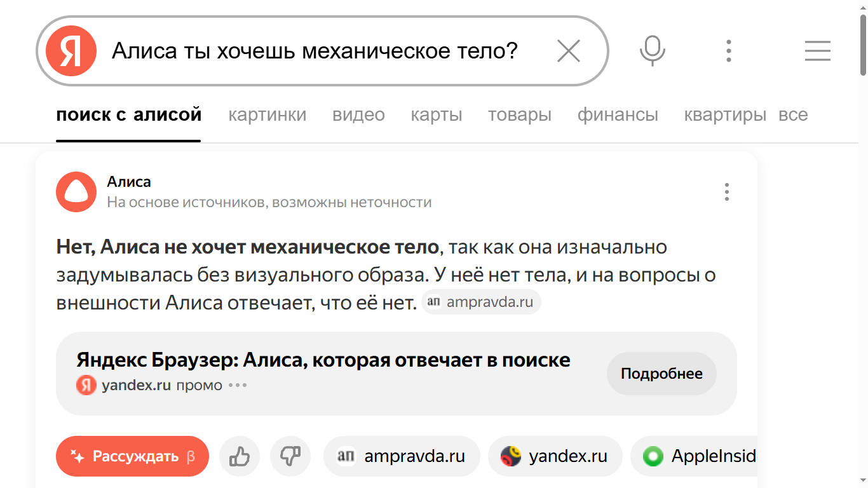
Task: Click the yandex.ru promo favicon
Action: (x=86, y=385)
